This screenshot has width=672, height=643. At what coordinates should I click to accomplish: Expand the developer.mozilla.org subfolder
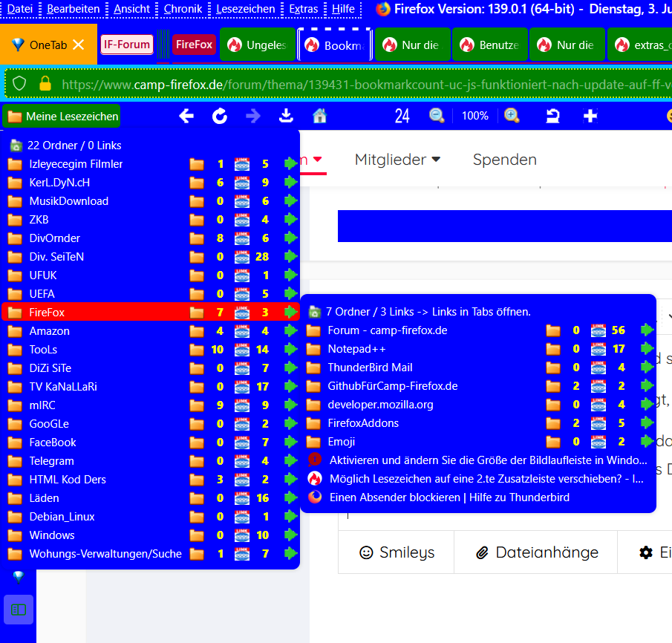479,404
